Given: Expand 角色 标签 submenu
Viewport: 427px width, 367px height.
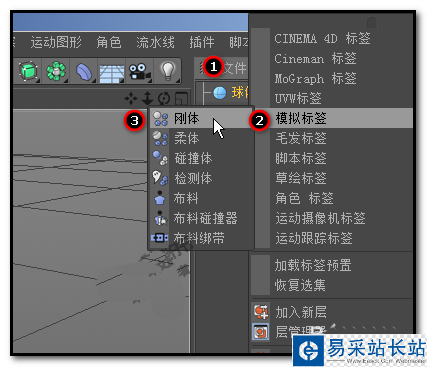Looking at the screenshot, I should pos(332,198).
